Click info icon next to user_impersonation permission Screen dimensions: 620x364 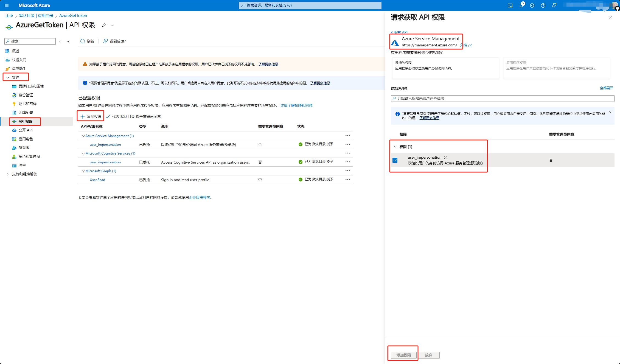[x=446, y=158]
